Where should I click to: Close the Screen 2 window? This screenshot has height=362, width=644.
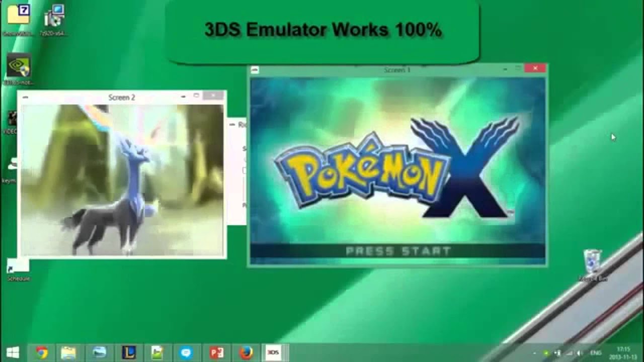point(214,96)
